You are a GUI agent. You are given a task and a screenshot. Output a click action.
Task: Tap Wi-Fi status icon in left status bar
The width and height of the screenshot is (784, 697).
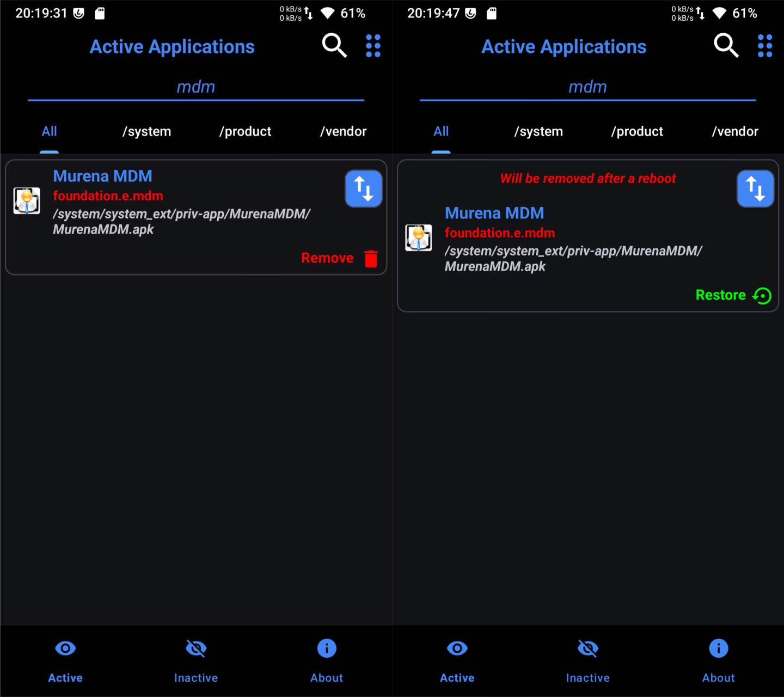(327, 13)
